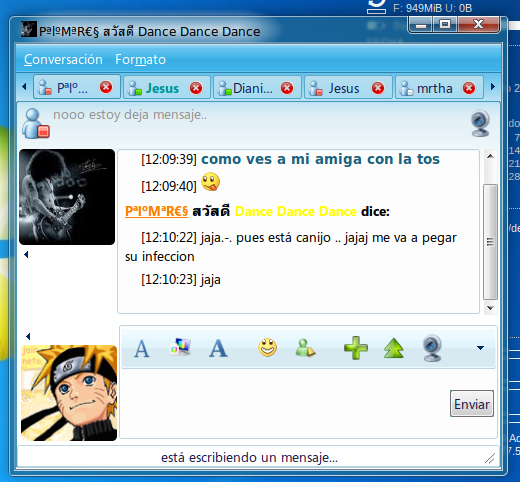This screenshot has height=482, width=520.
Task: Close the Pªlº... conversation tab
Action: click(106, 87)
